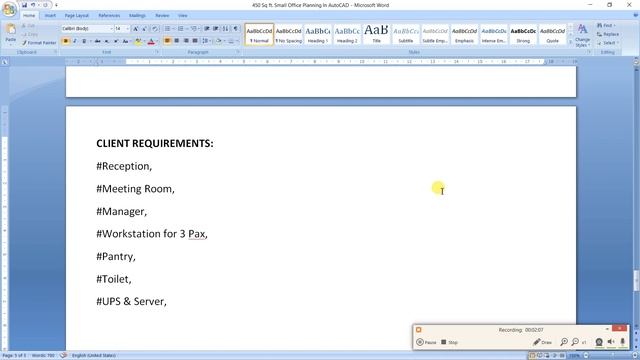Image resolution: width=640 pixels, height=360 pixels.
Task: Open Change Styles menu
Action: [582, 35]
